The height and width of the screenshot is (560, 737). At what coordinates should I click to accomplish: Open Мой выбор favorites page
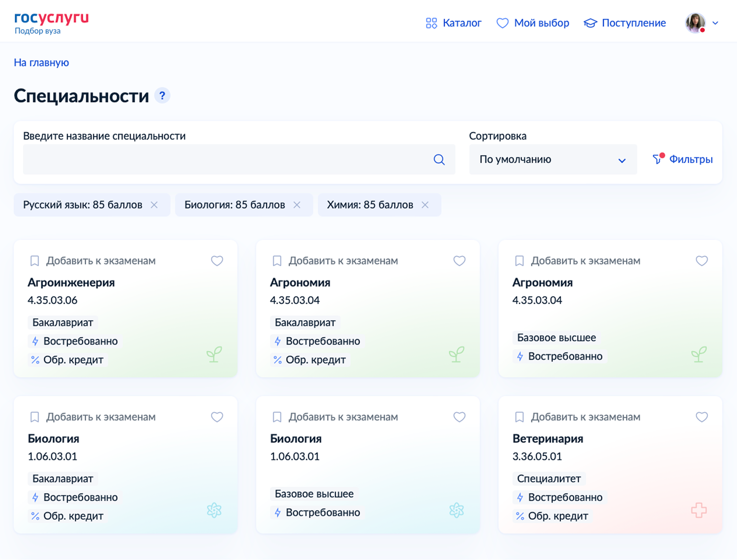click(533, 23)
